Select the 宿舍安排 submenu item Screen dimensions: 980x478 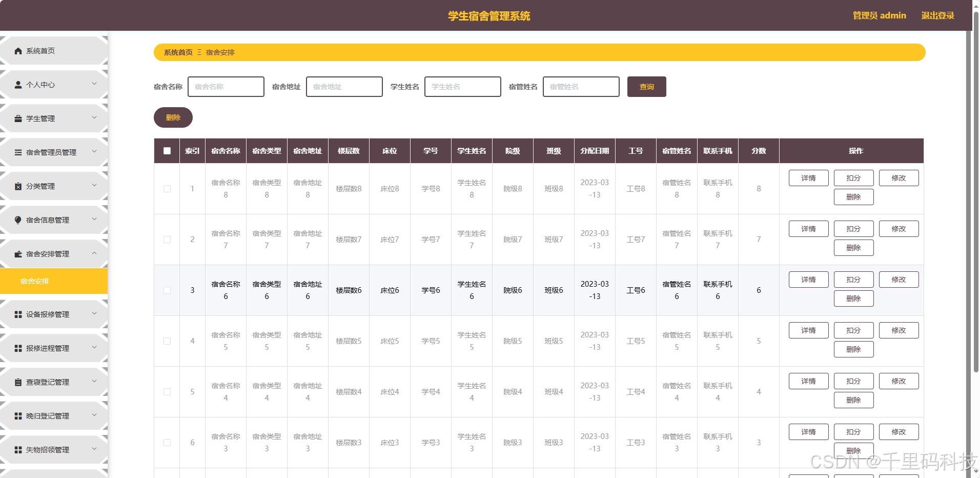click(54, 281)
